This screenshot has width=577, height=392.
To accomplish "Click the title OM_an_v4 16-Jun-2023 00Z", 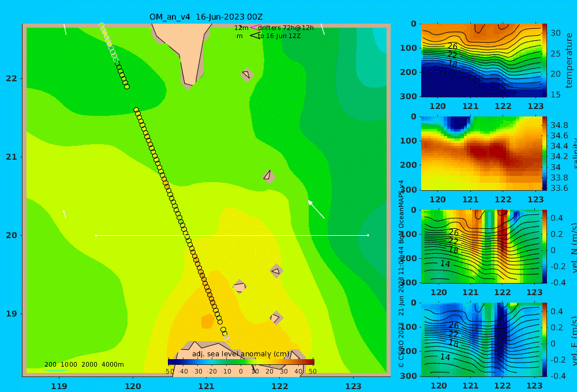I will (206, 17).
